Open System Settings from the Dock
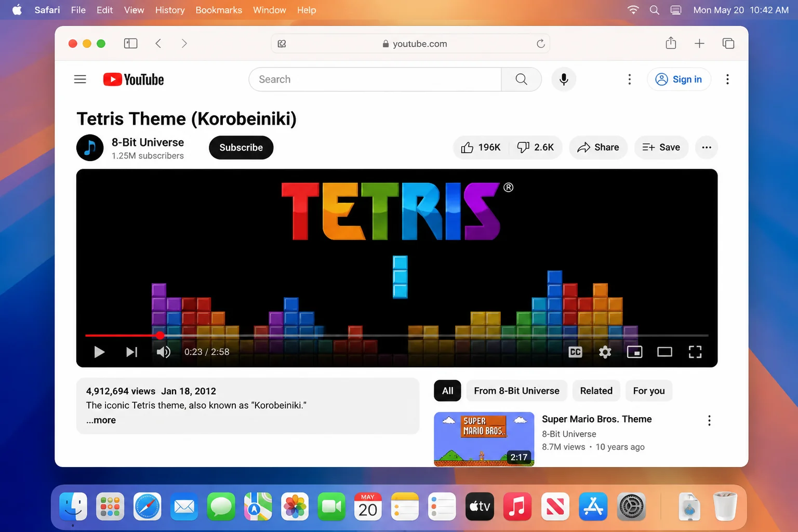798x532 pixels. [x=632, y=507]
